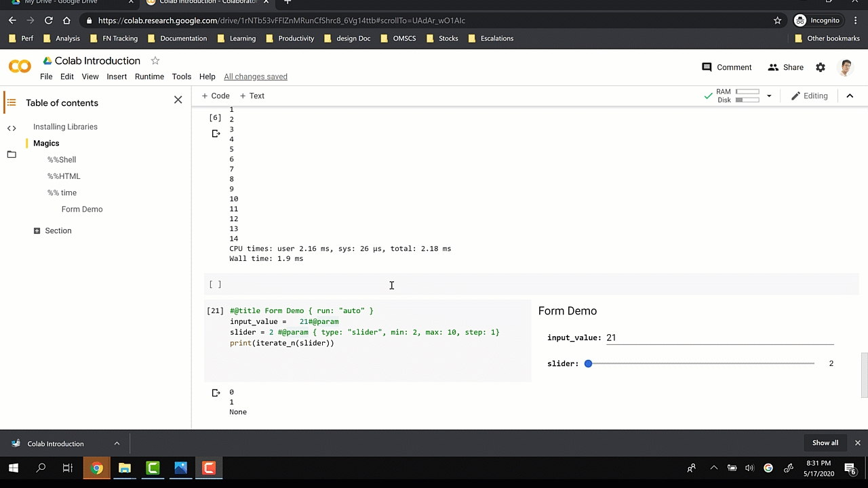
Task: Click the input_value text field
Action: pyautogui.click(x=719, y=338)
